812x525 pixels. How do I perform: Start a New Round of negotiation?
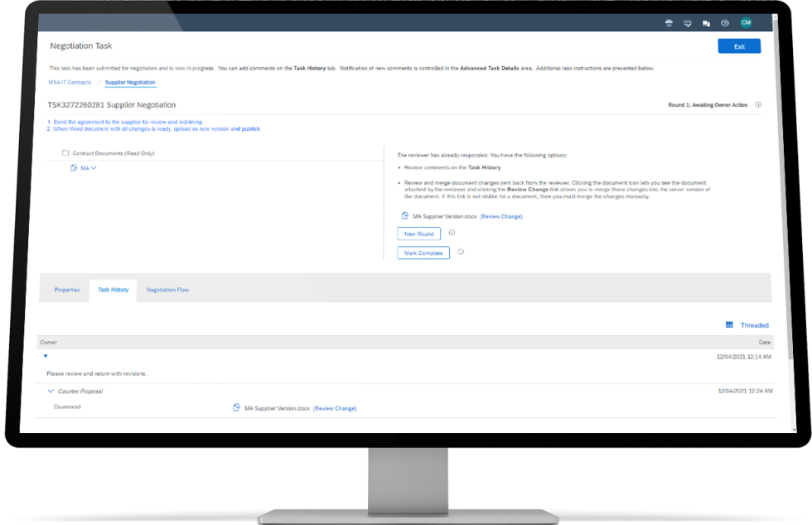click(419, 234)
